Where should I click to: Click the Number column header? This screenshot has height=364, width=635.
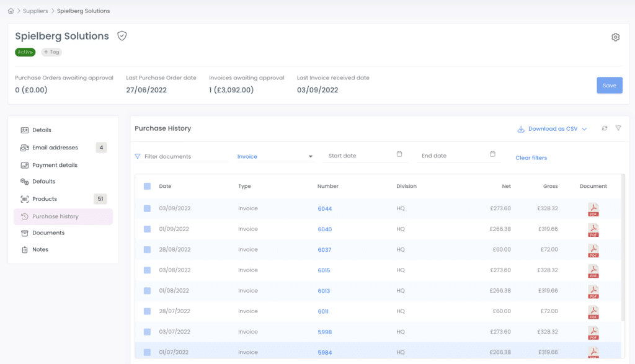click(x=327, y=186)
